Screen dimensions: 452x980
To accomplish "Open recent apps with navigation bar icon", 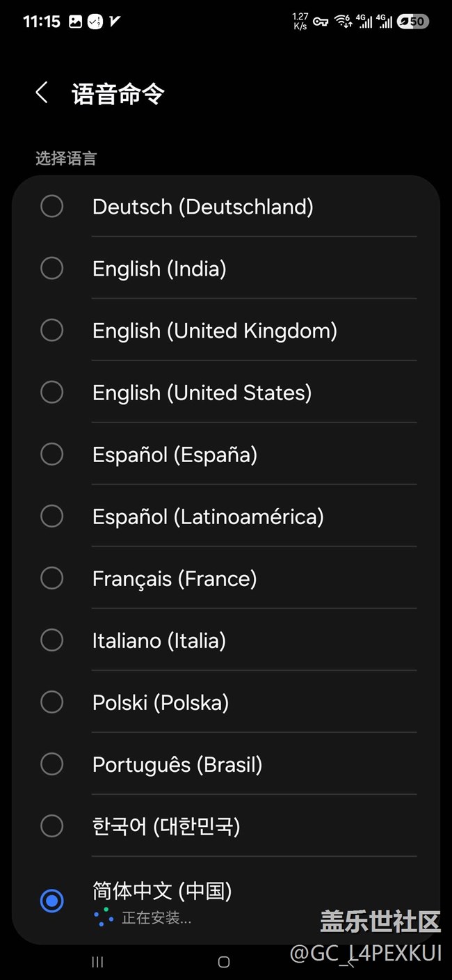I will tap(98, 962).
